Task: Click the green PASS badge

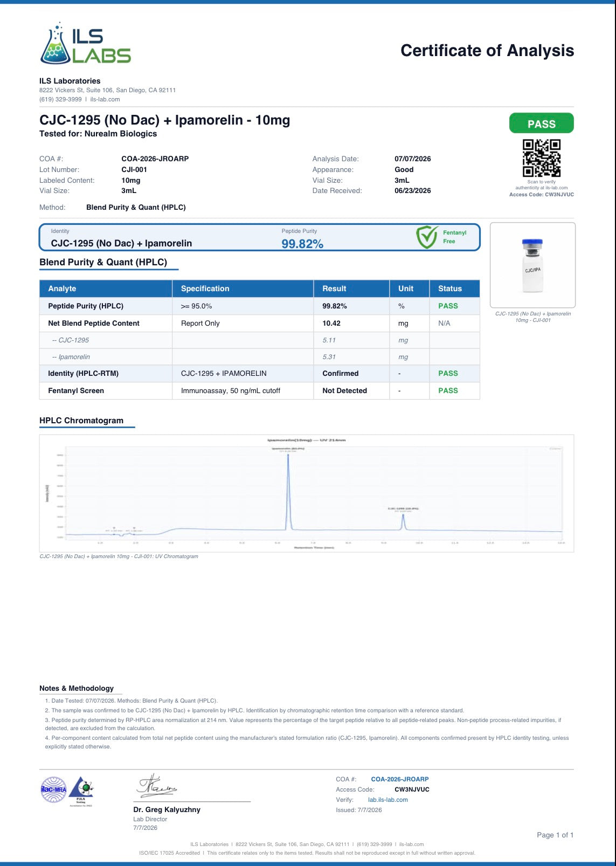Action: 541,123
